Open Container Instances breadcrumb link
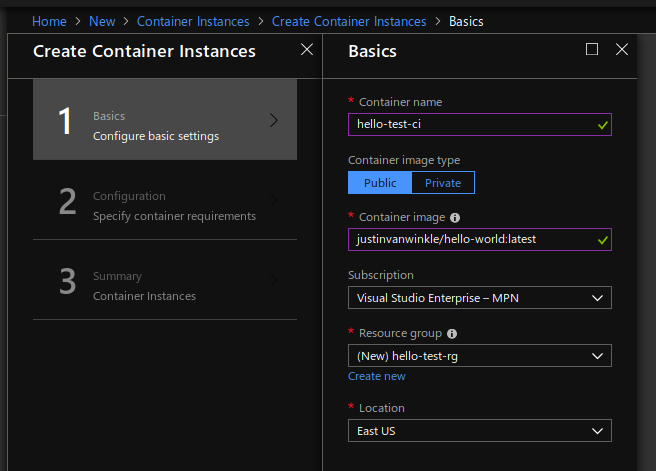 (x=194, y=21)
